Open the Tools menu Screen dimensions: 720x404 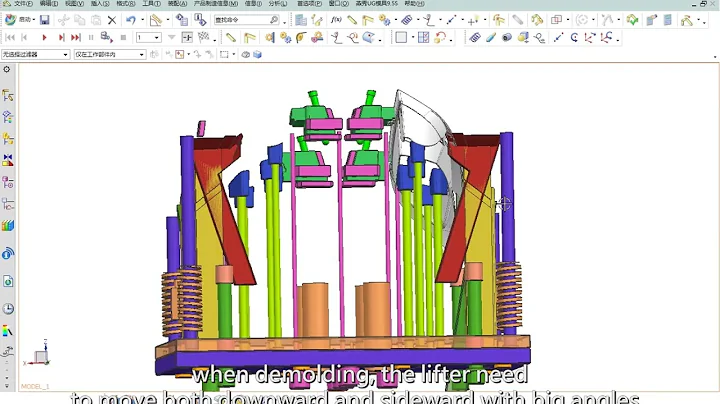coord(152,3)
